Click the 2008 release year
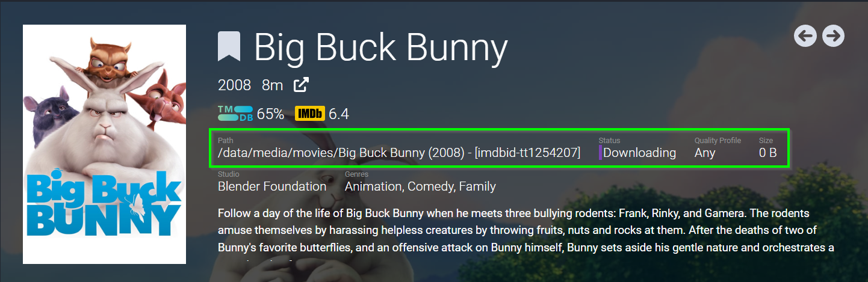 pyautogui.click(x=234, y=85)
